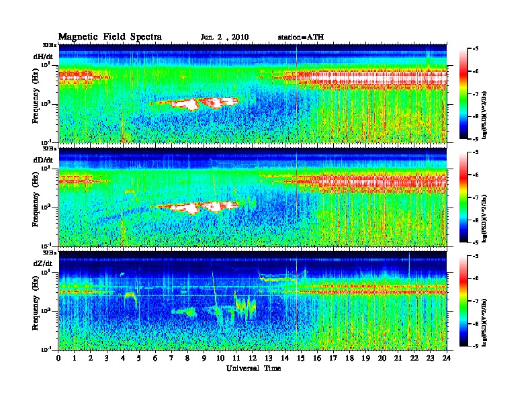Click the hour 1 tick label on time axis
The height and width of the screenshot is (411, 532).
[x=75, y=359]
